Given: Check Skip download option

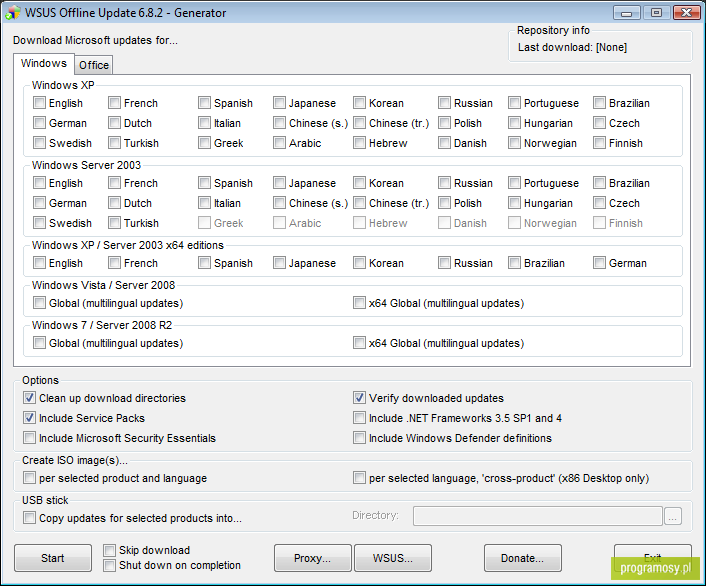Looking at the screenshot, I should (109, 550).
